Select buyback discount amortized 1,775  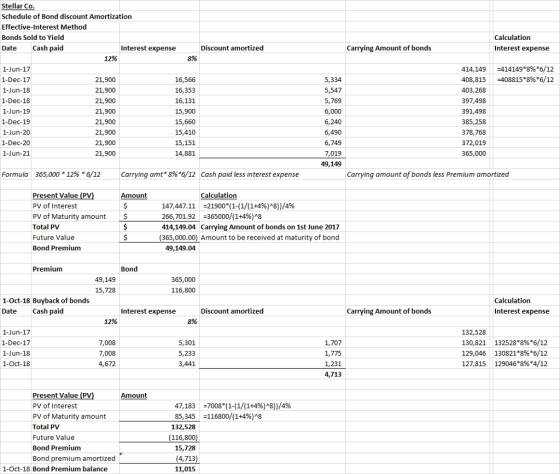point(333,353)
